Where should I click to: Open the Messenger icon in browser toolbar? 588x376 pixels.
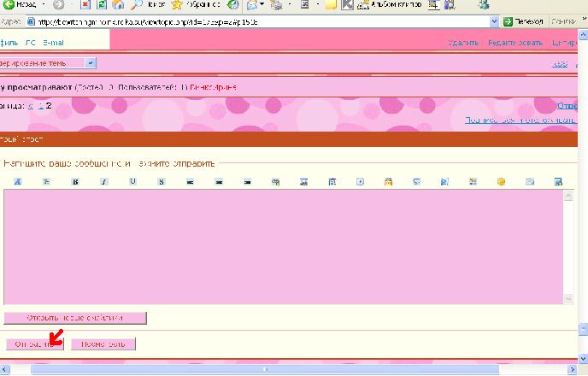click(x=484, y=4)
